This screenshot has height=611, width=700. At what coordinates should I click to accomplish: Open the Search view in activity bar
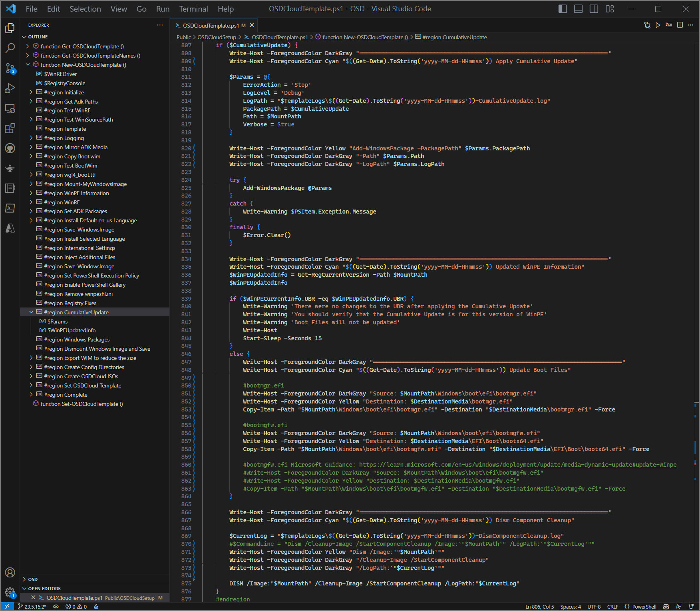(x=10, y=48)
